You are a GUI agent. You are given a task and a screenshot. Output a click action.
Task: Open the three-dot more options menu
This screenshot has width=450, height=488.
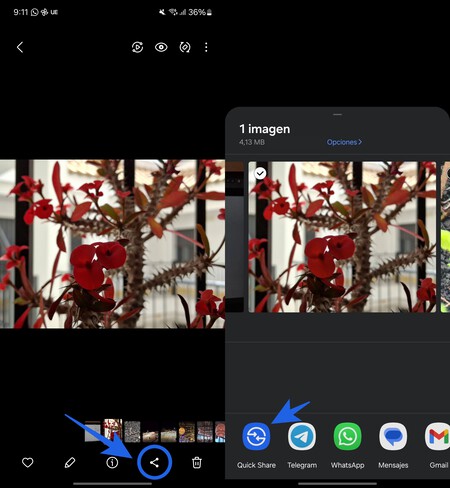point(206,47)
